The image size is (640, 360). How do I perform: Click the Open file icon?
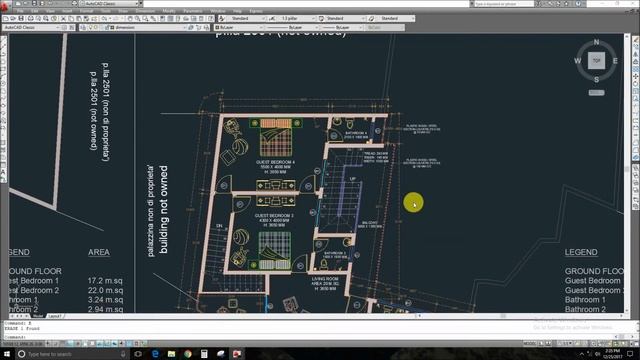coord(13,19)
